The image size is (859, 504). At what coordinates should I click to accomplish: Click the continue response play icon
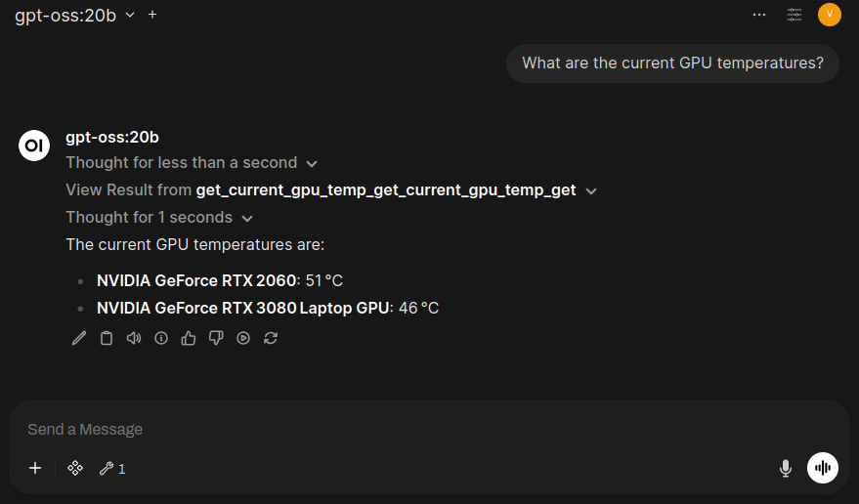[x=243, y=338]
